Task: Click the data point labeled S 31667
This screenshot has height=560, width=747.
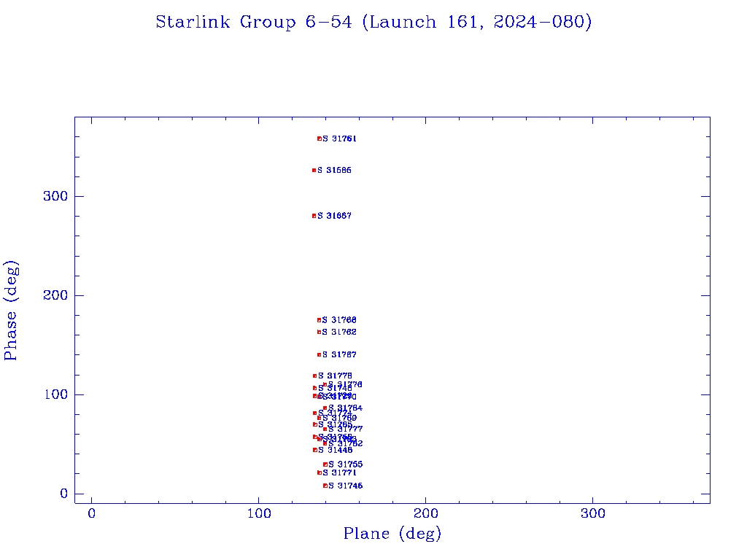Action: (314, 216)
